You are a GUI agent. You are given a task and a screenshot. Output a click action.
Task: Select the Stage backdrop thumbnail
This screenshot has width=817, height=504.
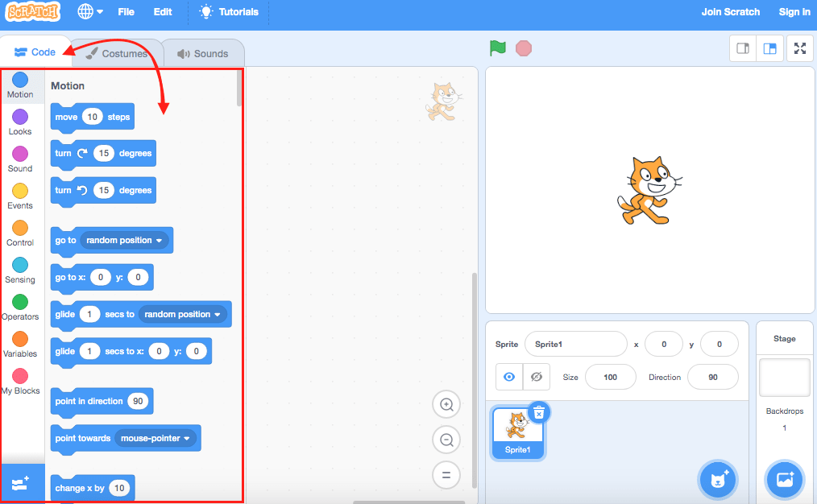pos(785,378)
